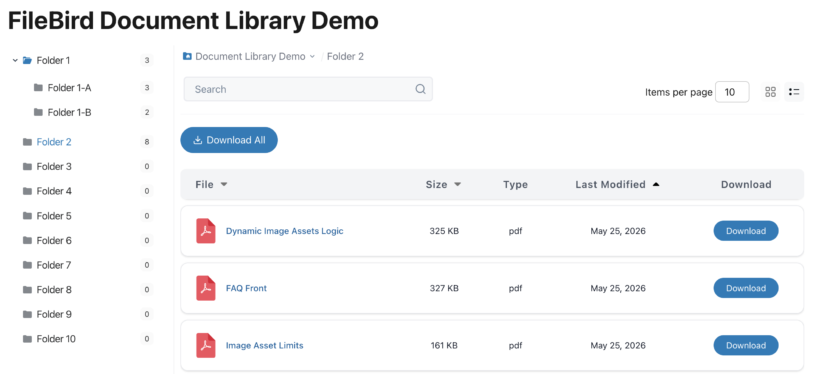The height and width of the screenshot is (374, 820).
Task: Click the folder icon beside Folder 5
Action: 27,216
